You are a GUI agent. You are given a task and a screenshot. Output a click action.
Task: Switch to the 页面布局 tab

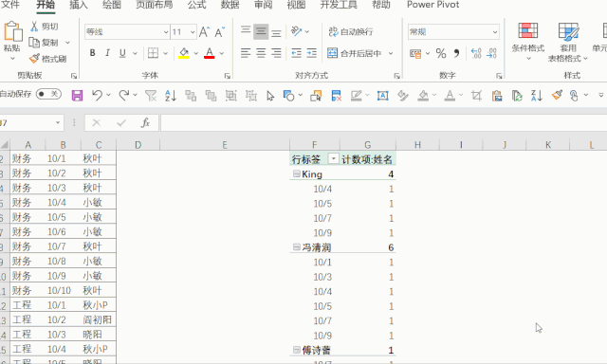click(154, 5)
